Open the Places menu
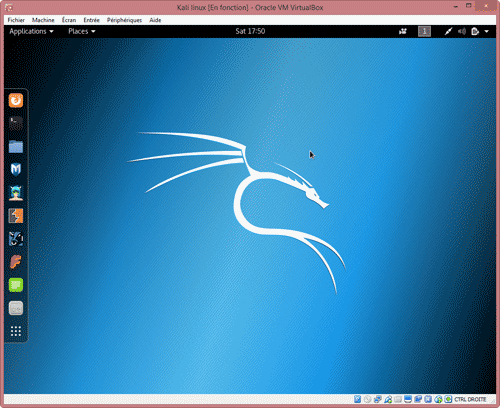 tap(82, 31)
